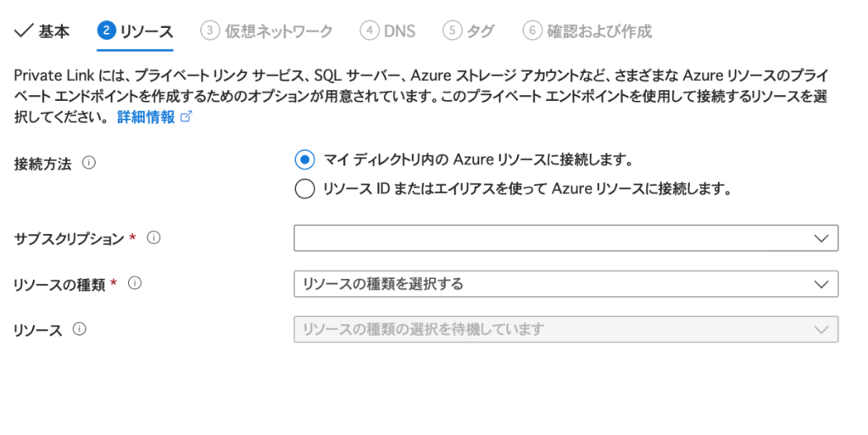Open the 詳細情報 link
868x435 pixels.
[x=146, y=118]
